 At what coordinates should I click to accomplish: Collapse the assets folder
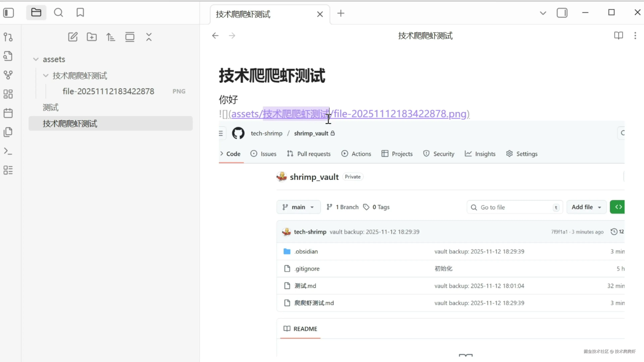pyautogui.click(x=36, y=59)
